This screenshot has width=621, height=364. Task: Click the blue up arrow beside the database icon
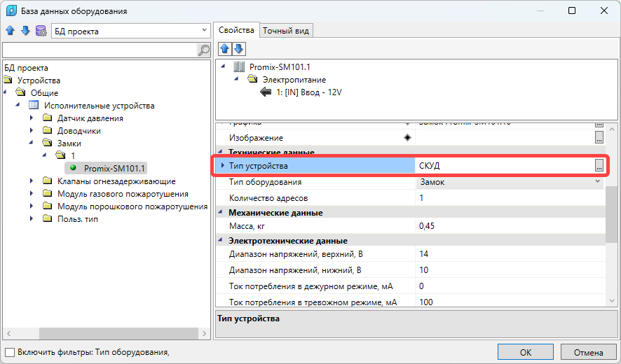(x=10, y=31)
